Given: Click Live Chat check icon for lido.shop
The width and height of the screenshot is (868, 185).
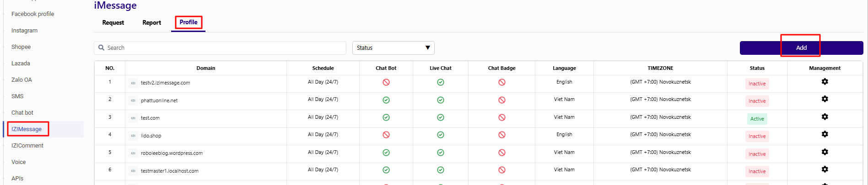Looking at the screenshot, I should pos(441,135).
